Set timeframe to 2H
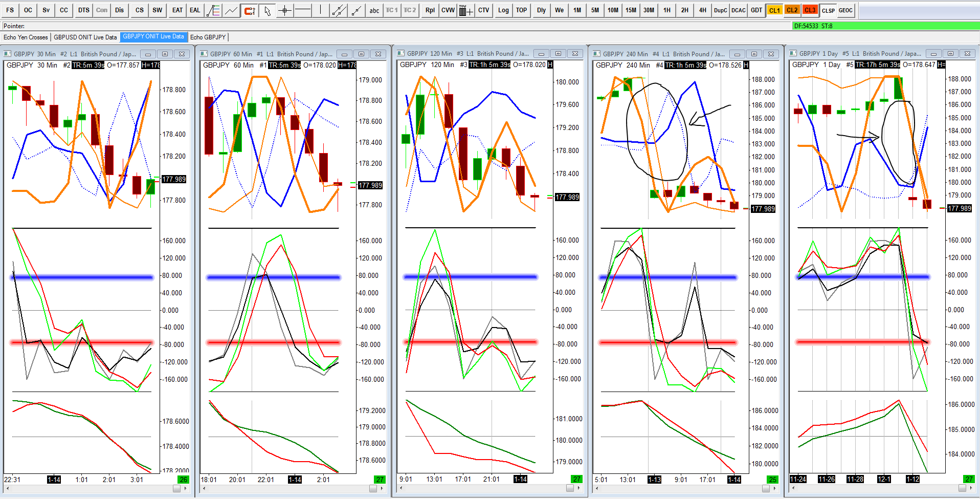The width and height of the screenshot is (980, 499). point(685,10)
